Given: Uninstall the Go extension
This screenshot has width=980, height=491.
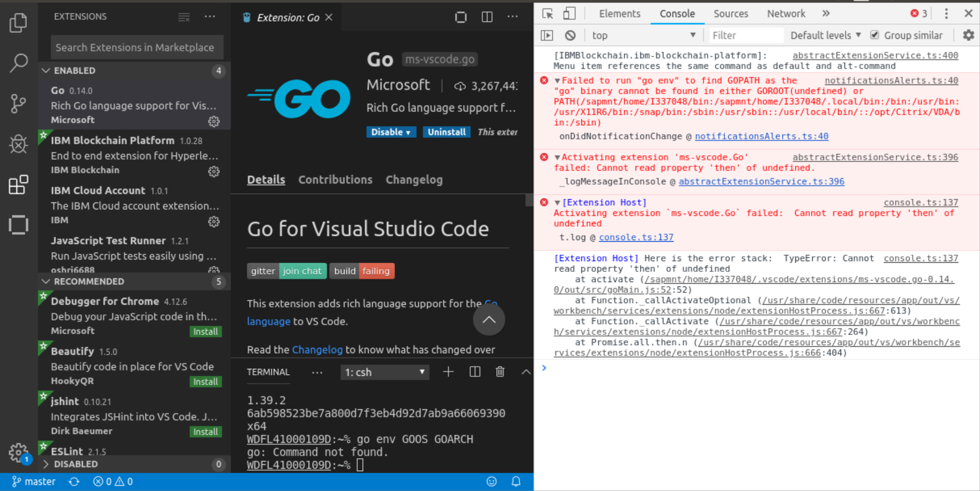Looking at the screenshot, I should 447,132.
